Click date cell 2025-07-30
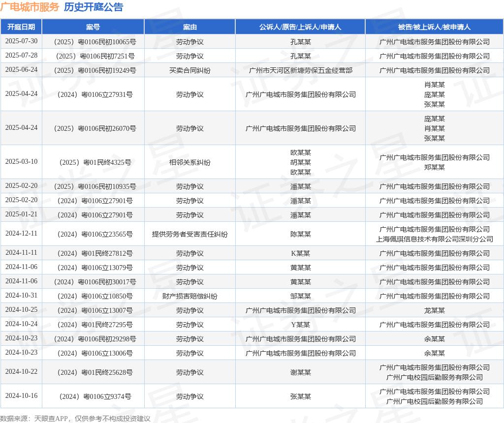 coord(21,41)
